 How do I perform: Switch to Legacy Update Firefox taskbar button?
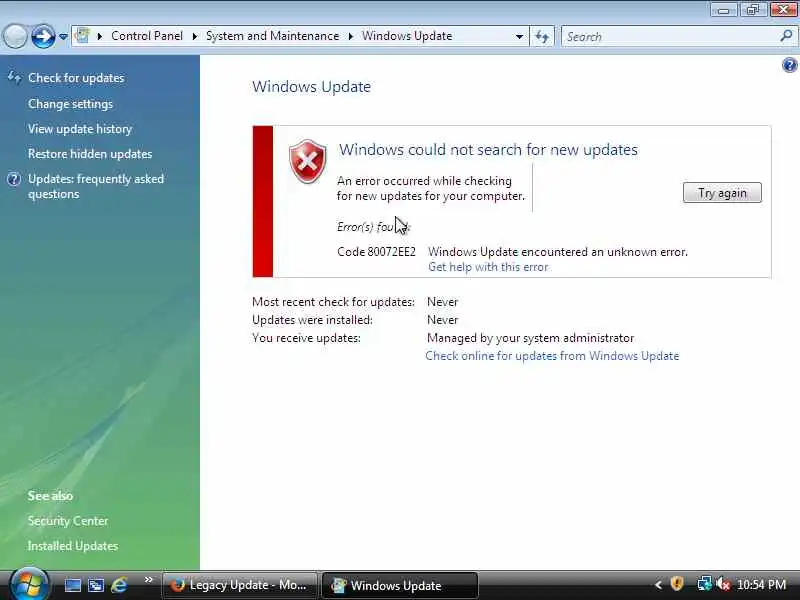point(240,585)
